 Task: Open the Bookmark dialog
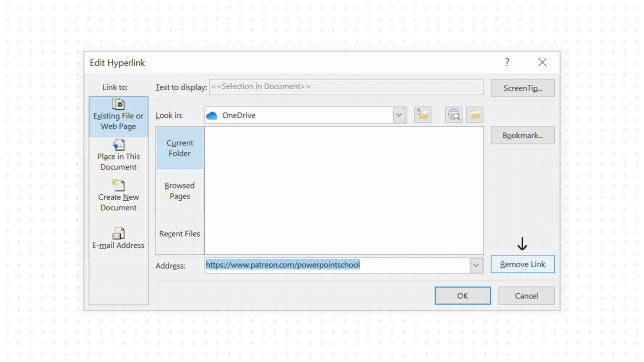point(522,135)
